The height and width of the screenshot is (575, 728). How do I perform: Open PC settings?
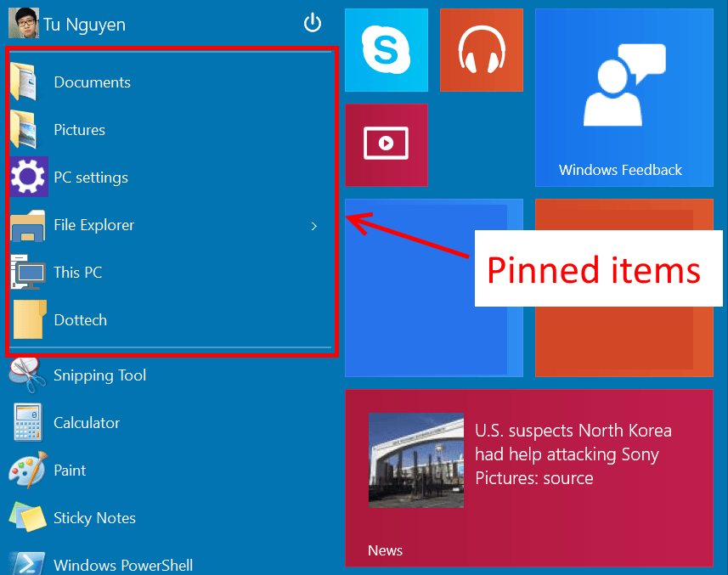(x=92, y=178)
